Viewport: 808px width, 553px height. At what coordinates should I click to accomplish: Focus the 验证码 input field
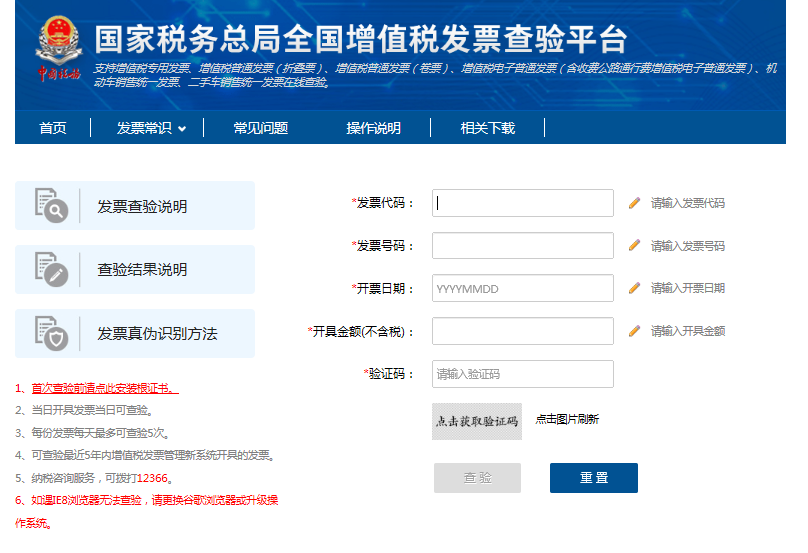[523, 374]
